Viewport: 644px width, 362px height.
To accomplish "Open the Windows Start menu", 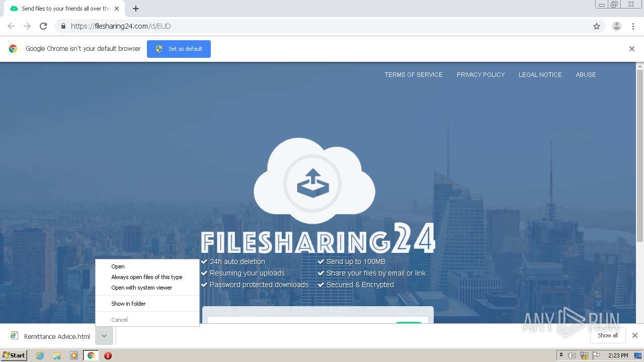I will (x=14, y=355).
